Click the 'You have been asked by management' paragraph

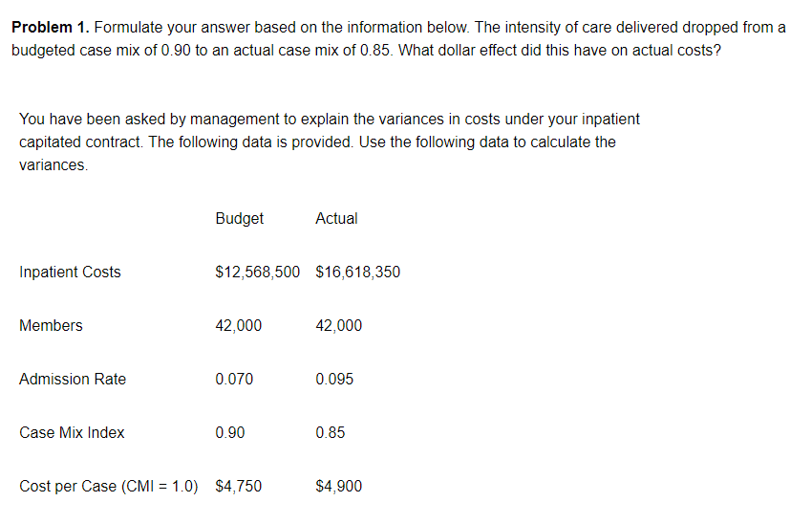[x=330, y=142]
